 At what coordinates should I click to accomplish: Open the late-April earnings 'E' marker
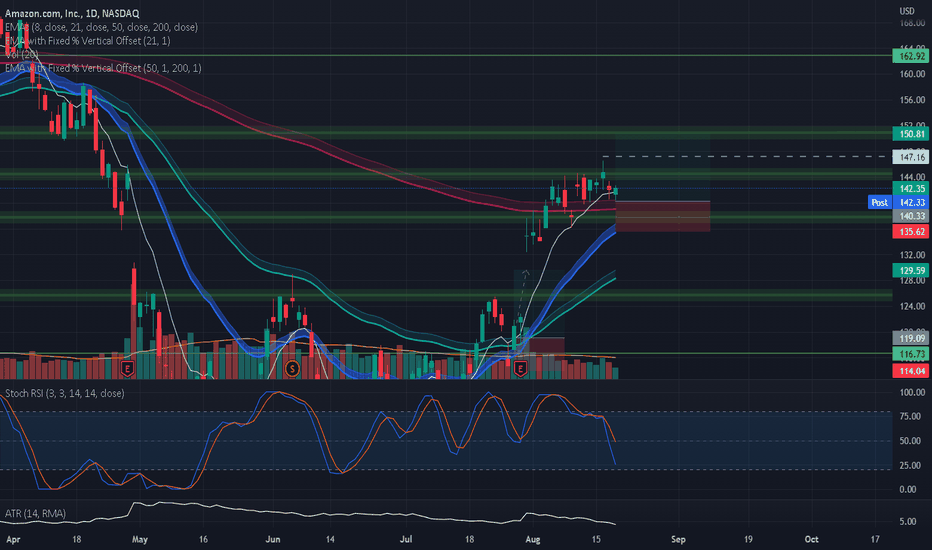coord(127,369)
